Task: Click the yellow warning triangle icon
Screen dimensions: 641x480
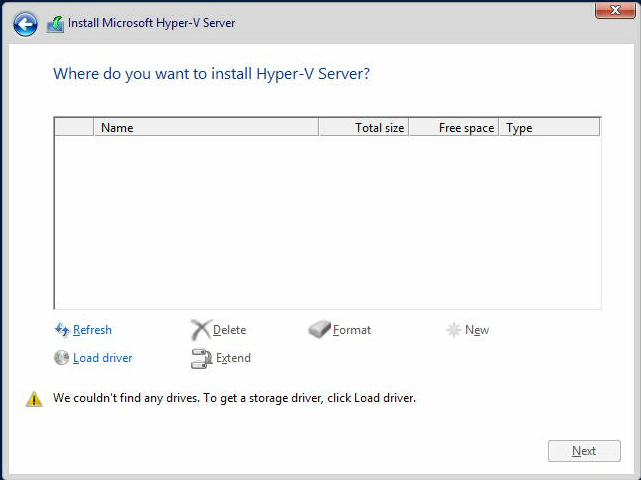Action: (34, 398)
